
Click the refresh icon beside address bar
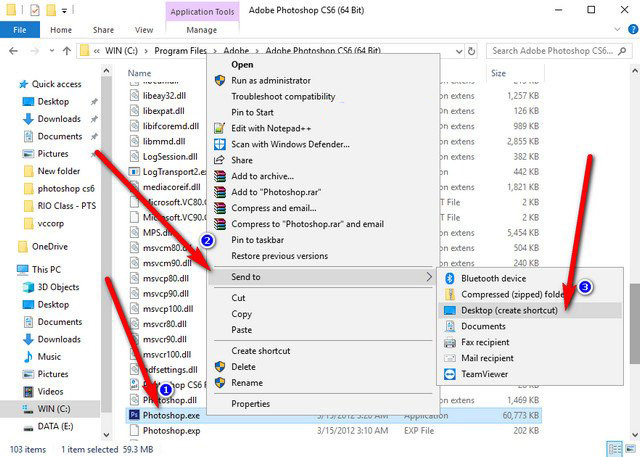pyautogui.click(x=471, y=51)
